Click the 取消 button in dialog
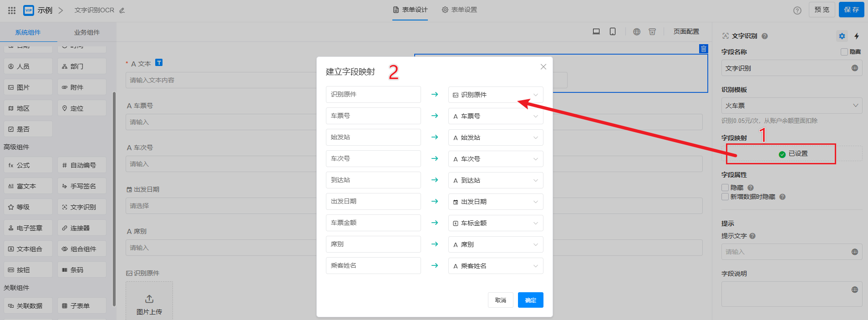This screenshot has width=868, height=320. [500, 300]
